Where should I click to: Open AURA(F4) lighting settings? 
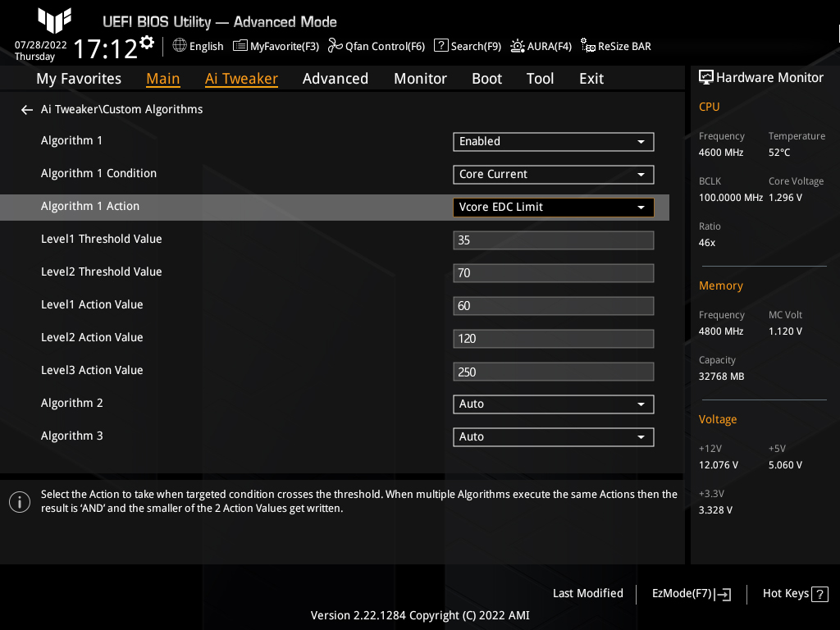(x=541, y=46)
